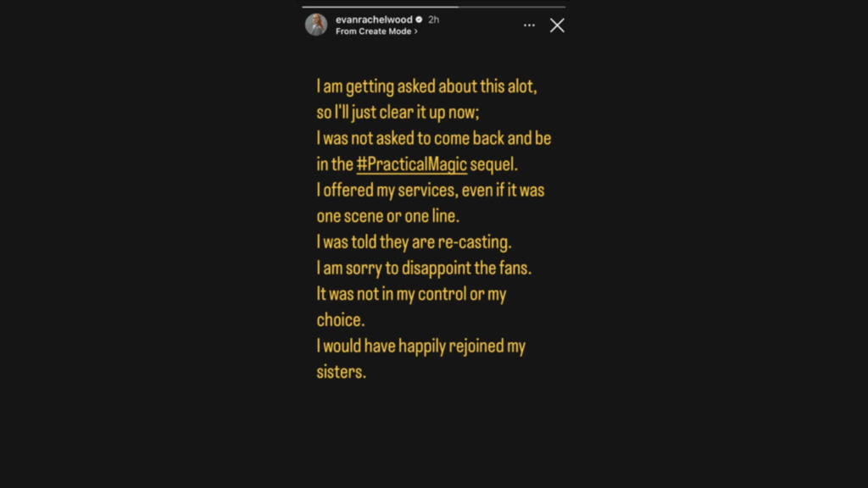Click the 2h timestamp label

[x=433, y=19]
